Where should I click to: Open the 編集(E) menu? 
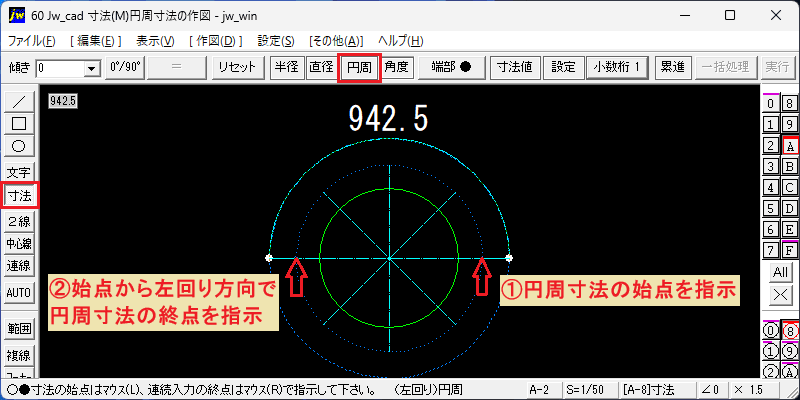coord(96,41)
